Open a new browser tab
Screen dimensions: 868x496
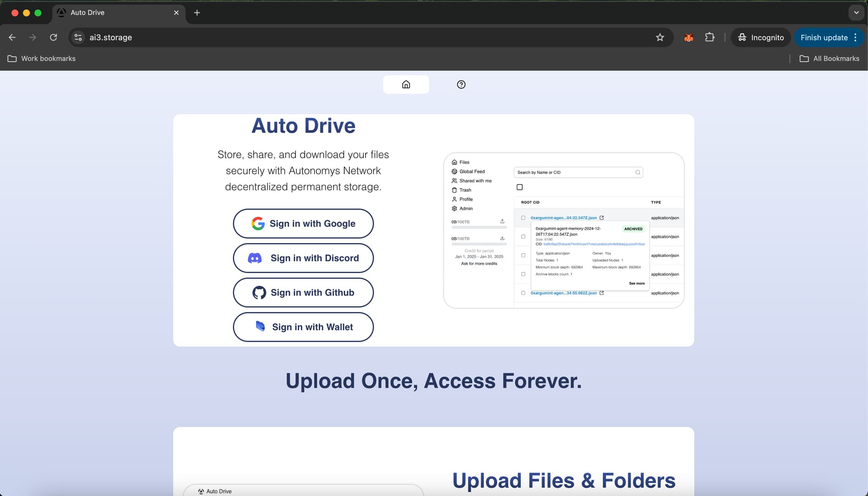(x=197, y=13)
